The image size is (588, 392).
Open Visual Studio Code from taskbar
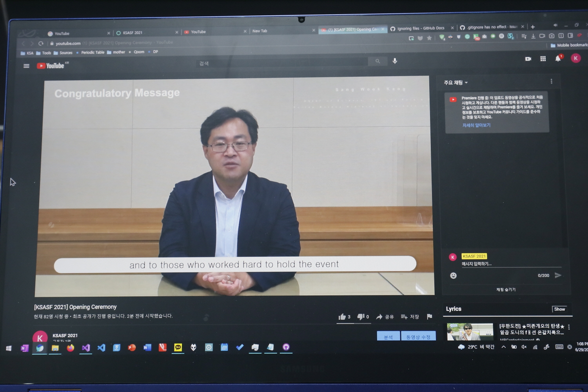[102, 347]
